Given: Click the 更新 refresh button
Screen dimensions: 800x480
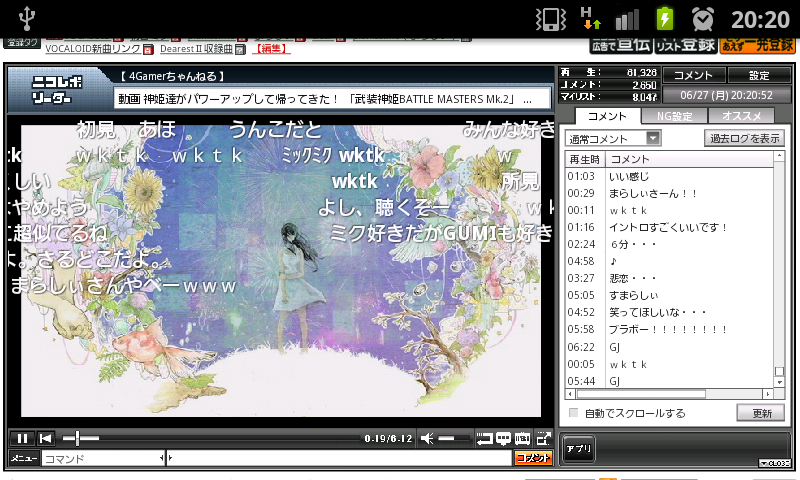Looking at the screenshot, I should [761, 413].
